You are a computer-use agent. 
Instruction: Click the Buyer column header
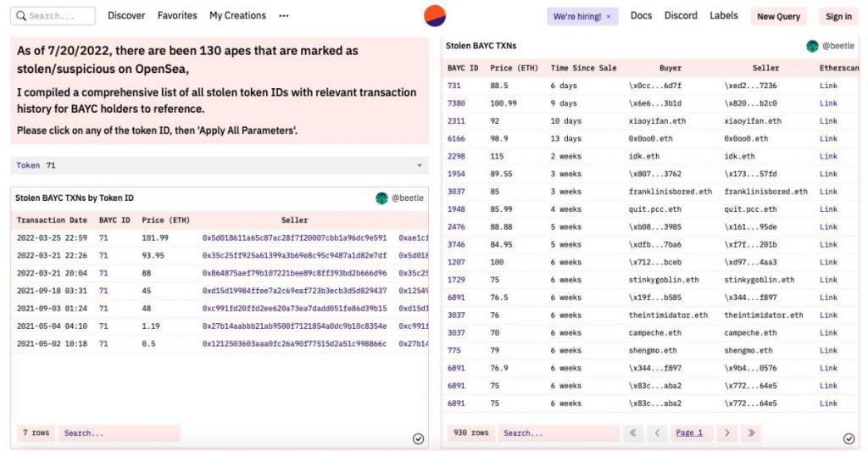click(x=670, y=68)
